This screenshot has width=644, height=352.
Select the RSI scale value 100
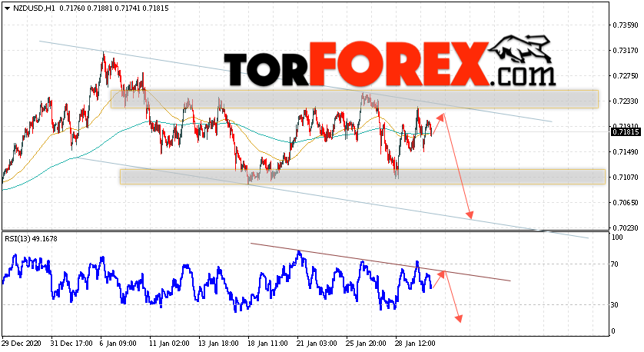pos(617,237)
